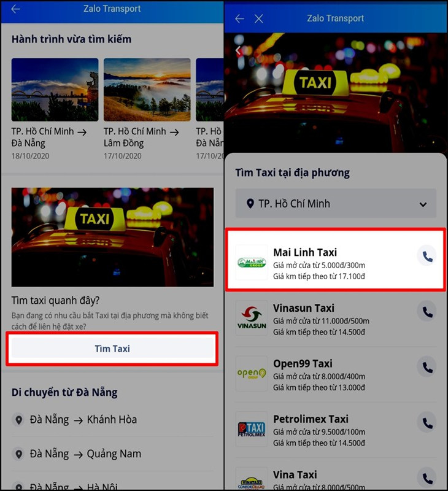This screenshot has height=491, width=448.
Task: Tap the taxi banner image on left screen
Action: [112, 237]
